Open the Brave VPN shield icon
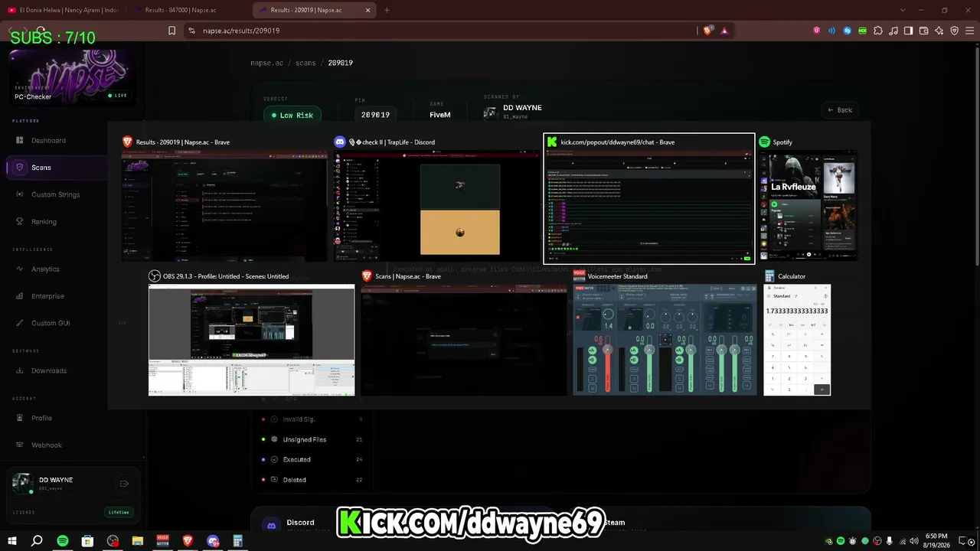The height and width of the screenshot is (551, 980). coord(954,31)
